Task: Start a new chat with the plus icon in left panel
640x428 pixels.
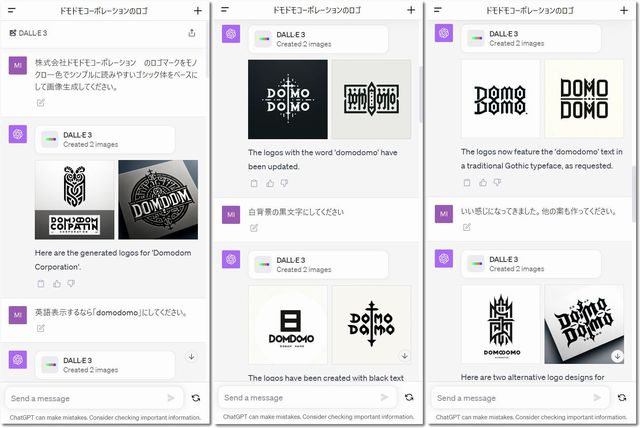Action: point(198,11)
